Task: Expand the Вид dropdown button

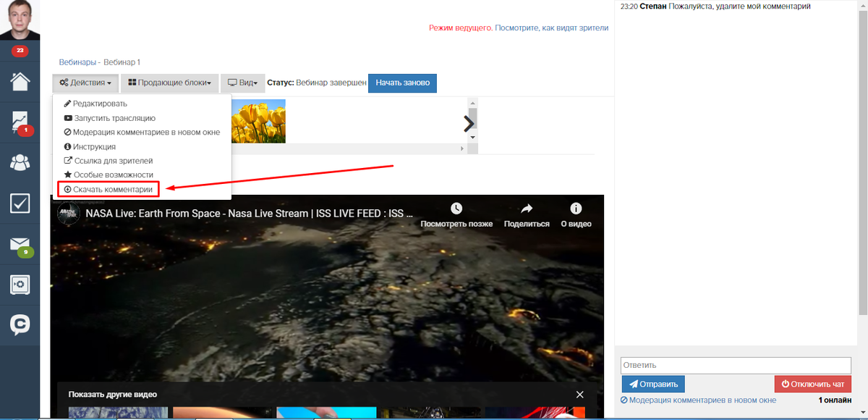Action: tap(242, 83)
